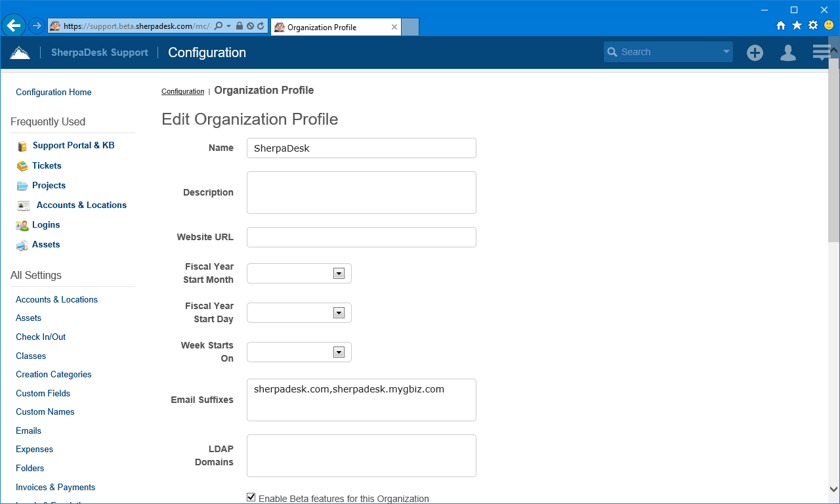Select the Tickets icon in Frequently Used
This screenshot has width=840, height=504.
(x=20, y=165)
